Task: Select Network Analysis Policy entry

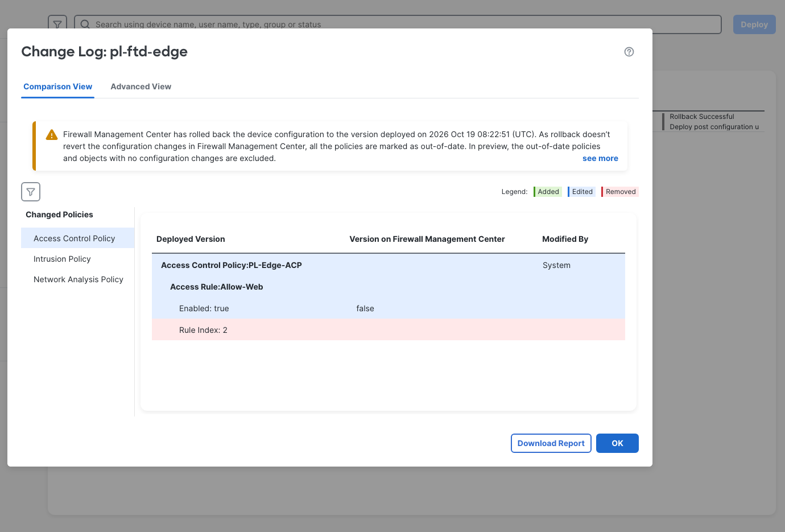Action: click(x=77, y=279)
